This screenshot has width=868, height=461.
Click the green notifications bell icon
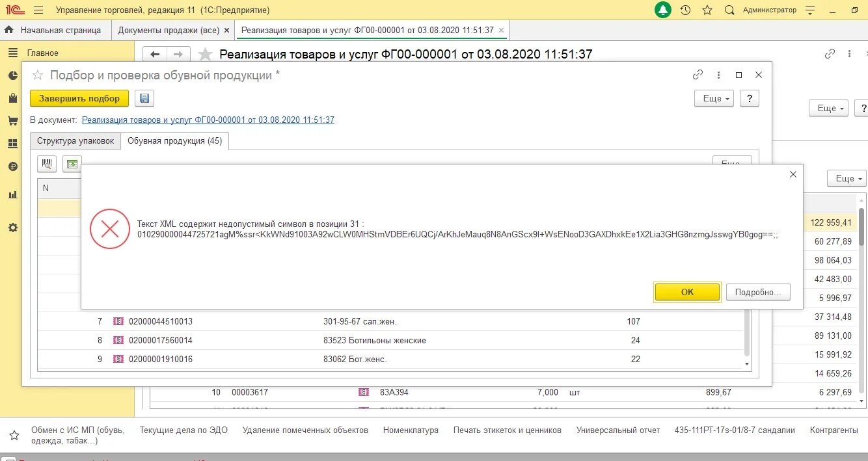coord(663,10)
